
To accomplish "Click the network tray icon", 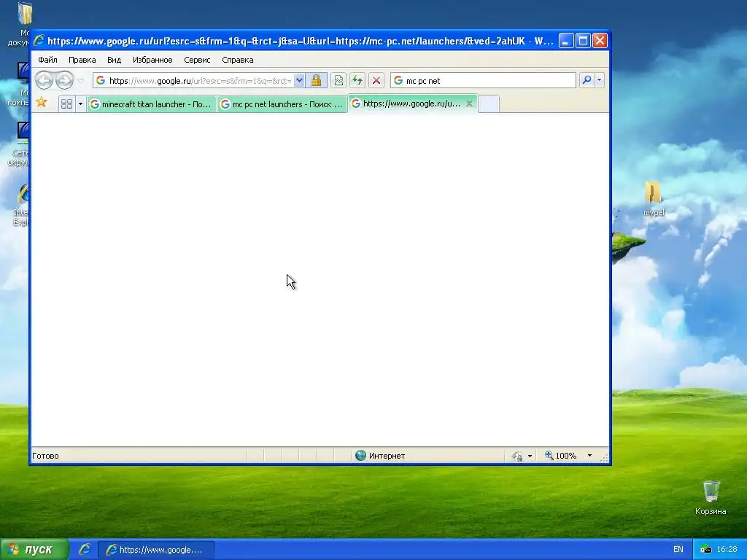I will click(705, 550).
